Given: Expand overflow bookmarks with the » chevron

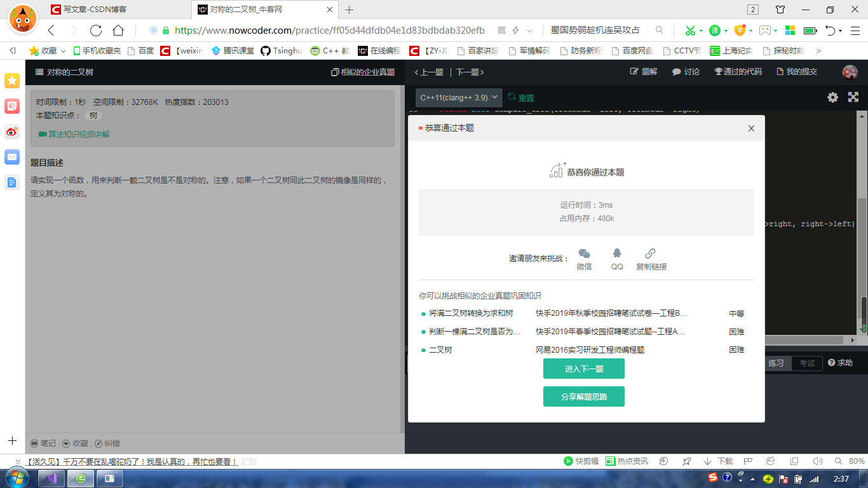Looking at the screenshot, I should point(818,50).
